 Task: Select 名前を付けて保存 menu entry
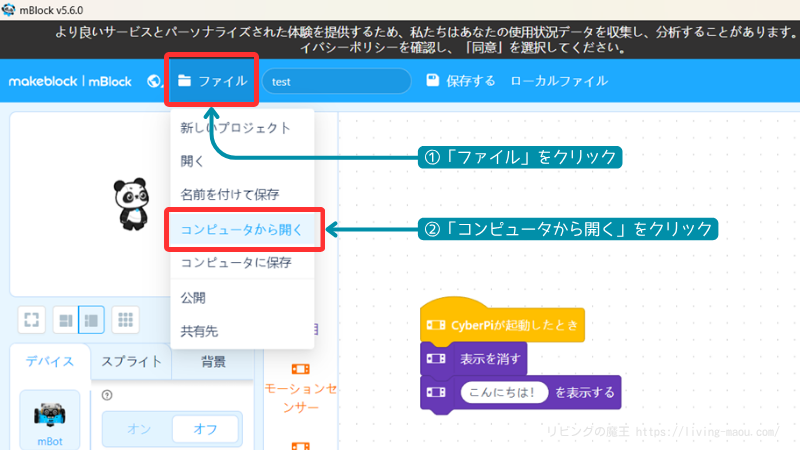tap(230, 194)
